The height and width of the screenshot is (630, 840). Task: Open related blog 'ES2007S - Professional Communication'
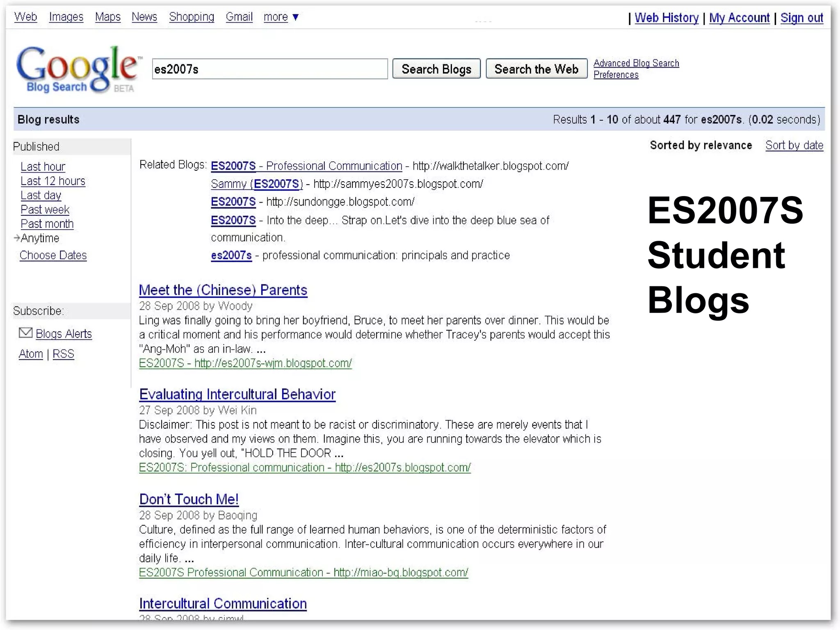tap(306, 166)
